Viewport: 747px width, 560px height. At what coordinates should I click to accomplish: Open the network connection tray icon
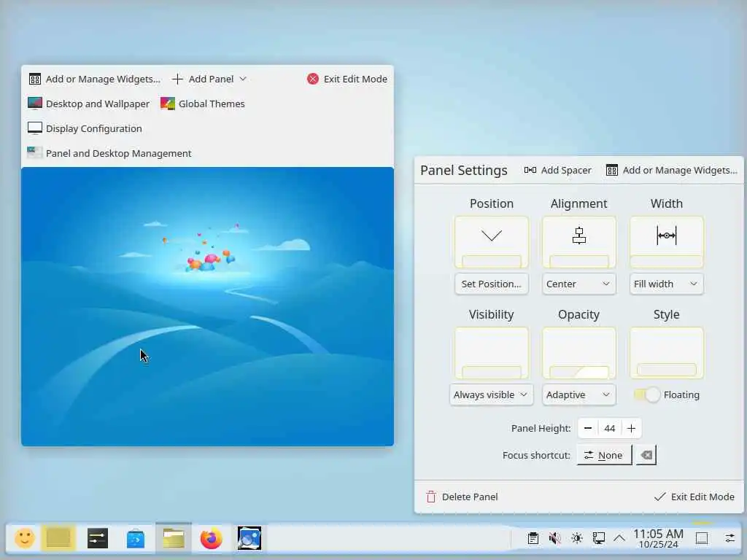click(x=598, y=539)
